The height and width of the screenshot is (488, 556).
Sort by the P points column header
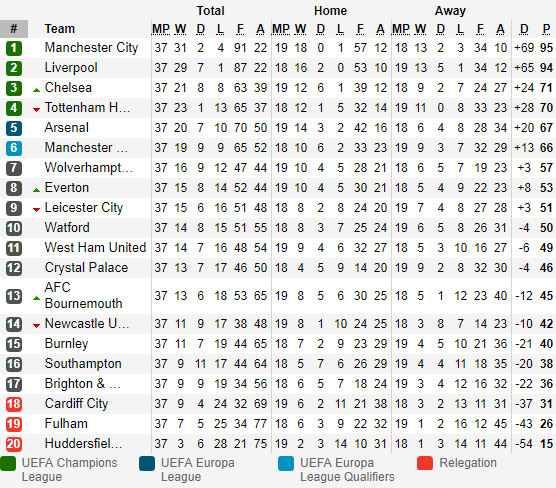(x=546, y=29)
